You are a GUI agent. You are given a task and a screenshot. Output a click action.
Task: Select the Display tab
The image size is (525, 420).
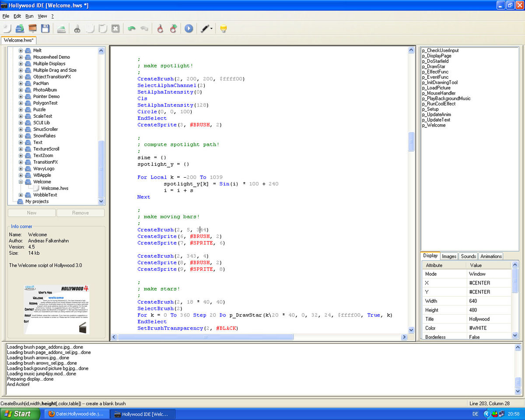pyautogui.click(x=430, y=256)
